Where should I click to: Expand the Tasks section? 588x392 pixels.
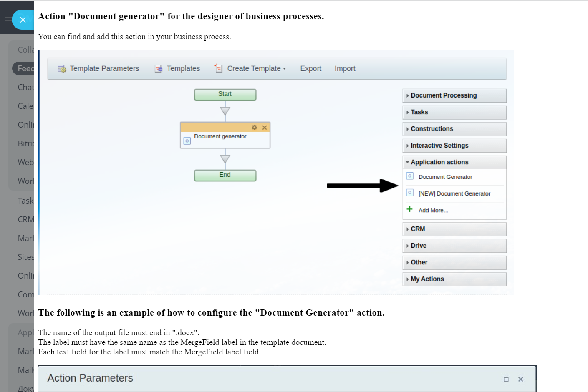tap(419, 112)
